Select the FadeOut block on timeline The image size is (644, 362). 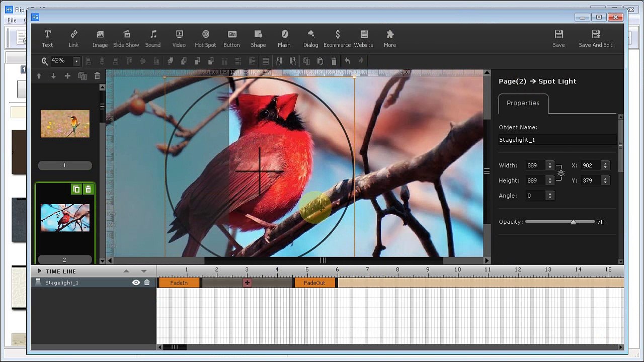pos(314,283)
